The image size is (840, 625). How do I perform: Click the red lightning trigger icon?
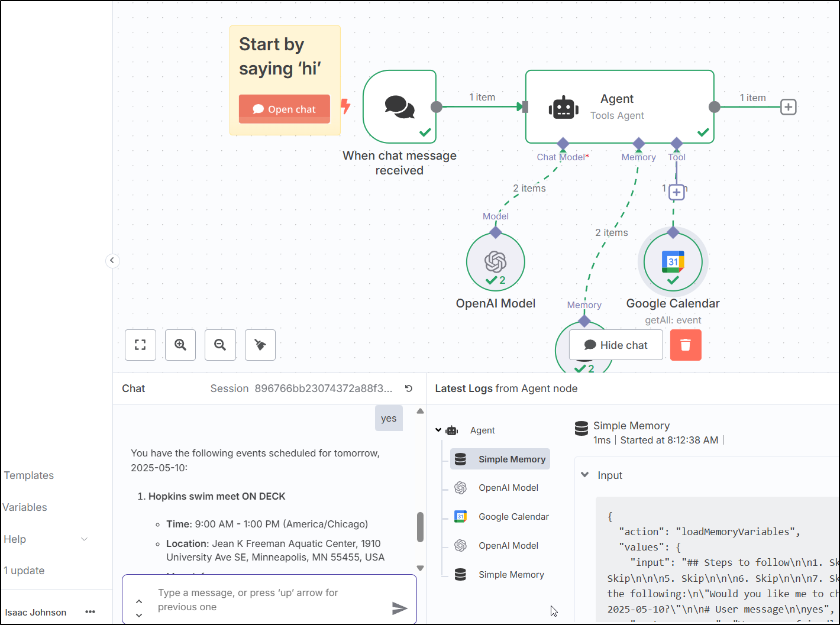pyautogui.click(x=346, y=106)
